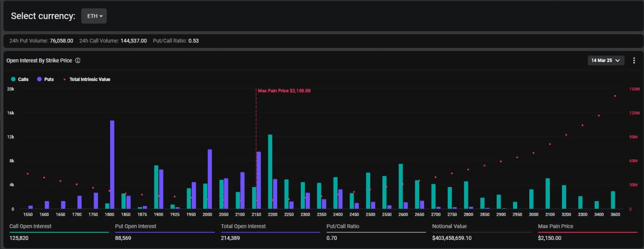Click the purple put bar at strike 2150
644x249 pixels.
[x=259, y=180]
